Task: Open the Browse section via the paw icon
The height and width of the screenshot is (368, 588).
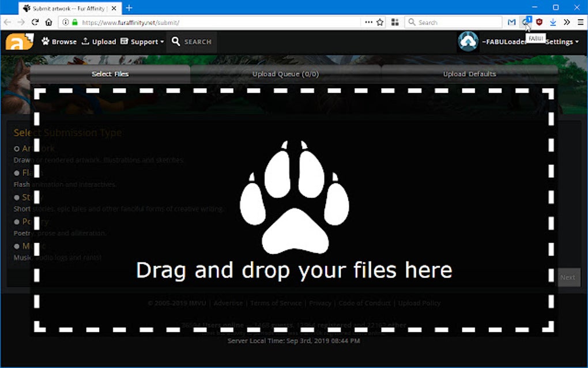Action: [45, 41]
